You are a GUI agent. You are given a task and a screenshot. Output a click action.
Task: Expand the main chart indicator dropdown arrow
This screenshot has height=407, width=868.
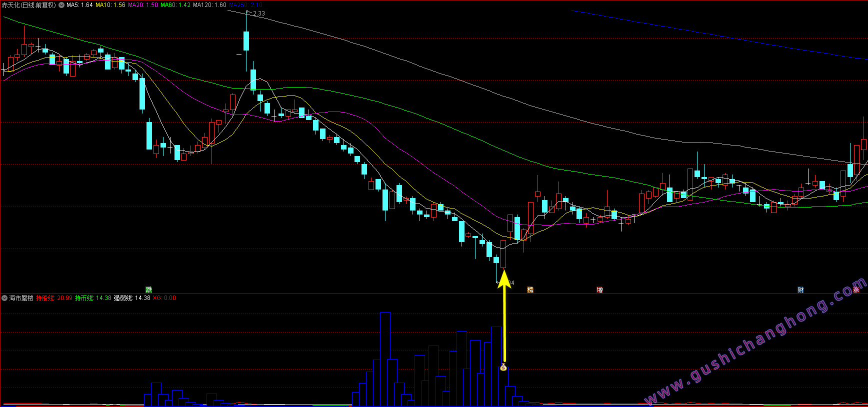coord(61,5)
